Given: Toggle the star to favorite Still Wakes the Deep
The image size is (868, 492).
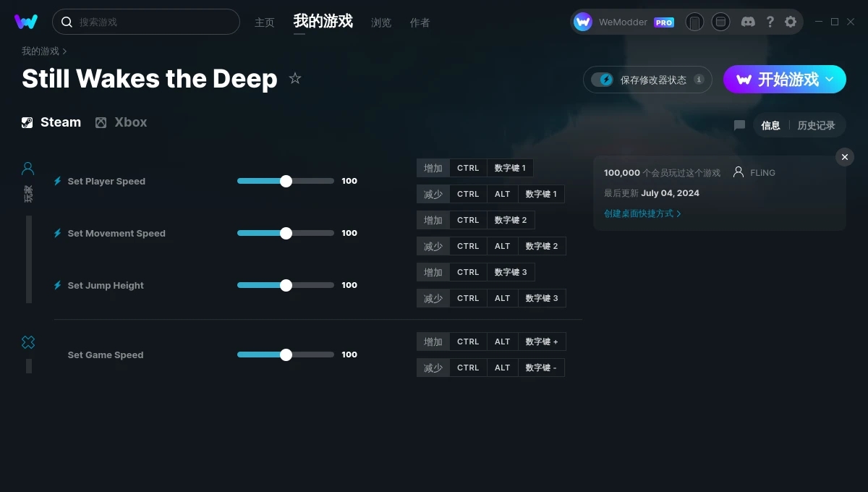Looking at the screenshot, I should coord(295,80).
